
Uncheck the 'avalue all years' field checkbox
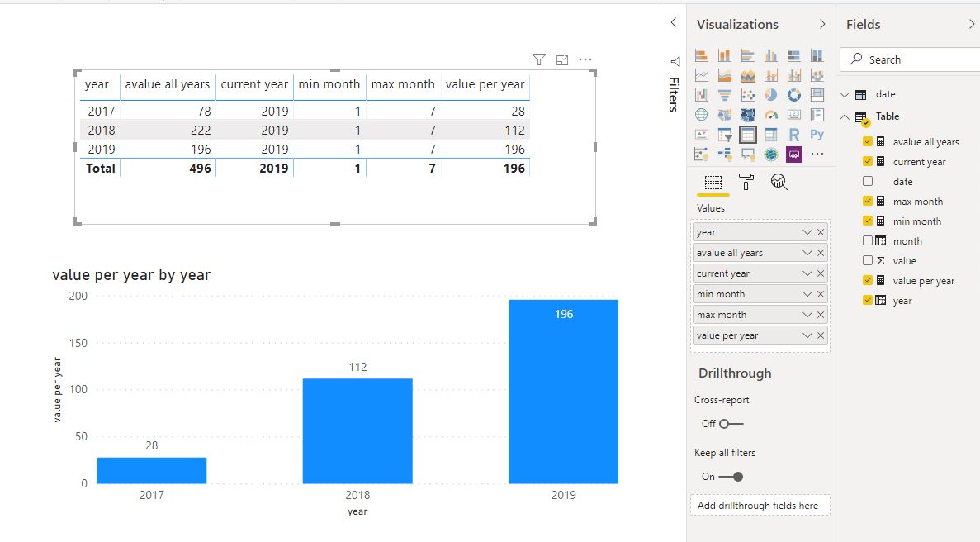coord(868,142)
